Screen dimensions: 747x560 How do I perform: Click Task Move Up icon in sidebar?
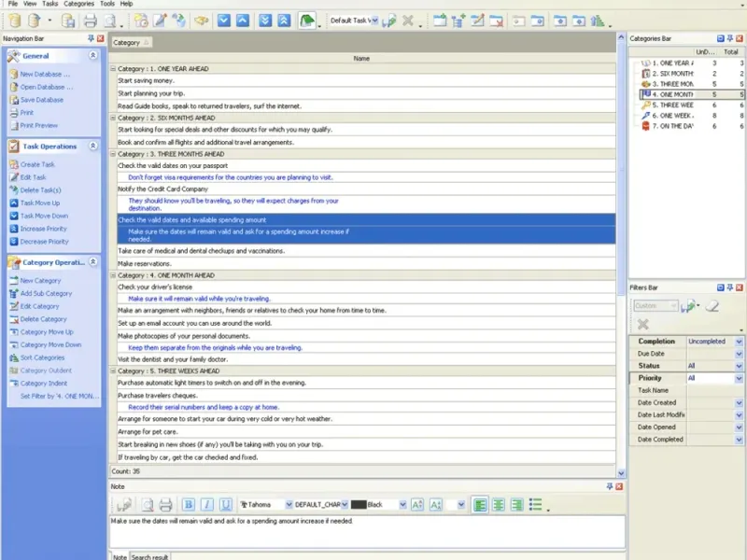click(14, 203)
